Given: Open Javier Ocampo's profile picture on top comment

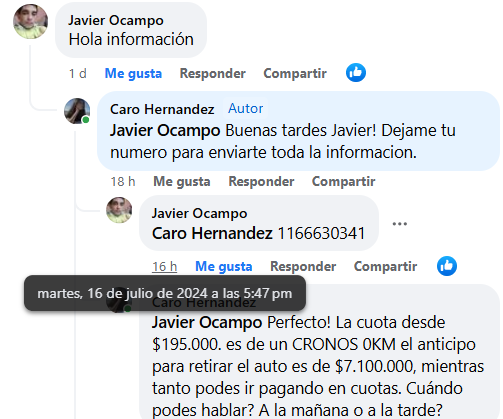Looking at the screenshot, I should pyautogui.click(x=30, y=22).
